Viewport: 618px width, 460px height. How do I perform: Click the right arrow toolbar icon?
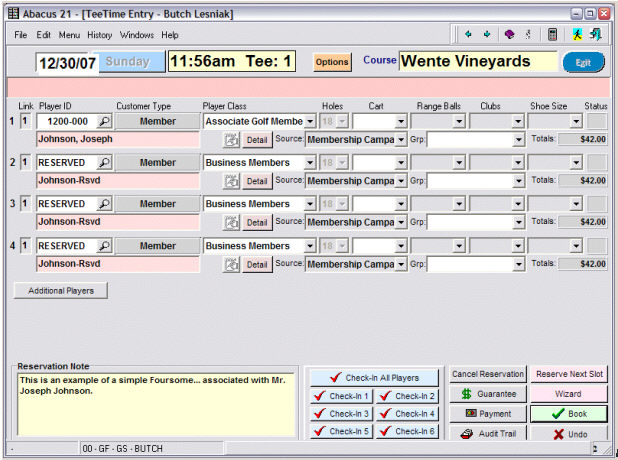tap(487, 34)
